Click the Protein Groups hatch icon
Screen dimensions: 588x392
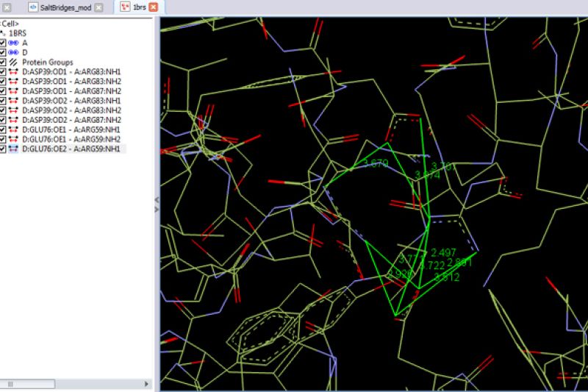point(13,63)
